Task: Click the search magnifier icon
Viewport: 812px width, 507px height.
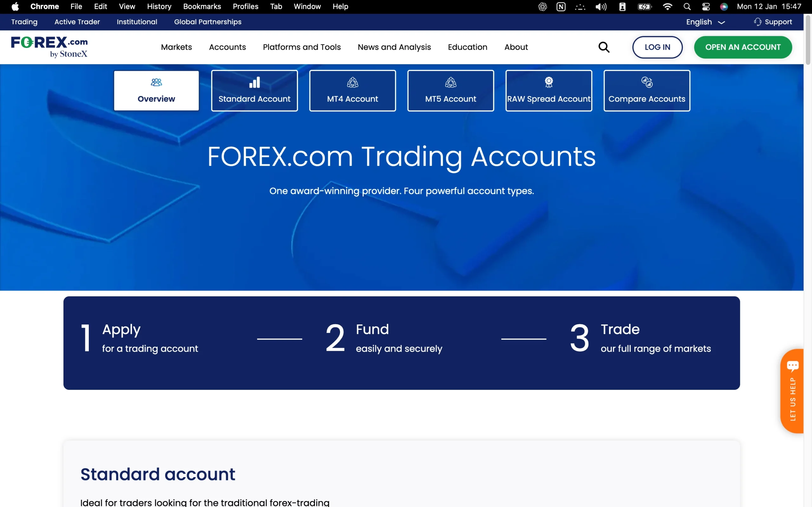Action: click(x=604, y=47)
